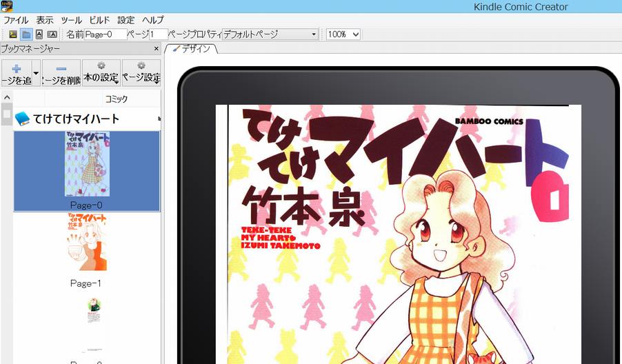Screen dimensions: 622x364
Task: Click the Page-0 label text
Action: [x=86, y=205]
